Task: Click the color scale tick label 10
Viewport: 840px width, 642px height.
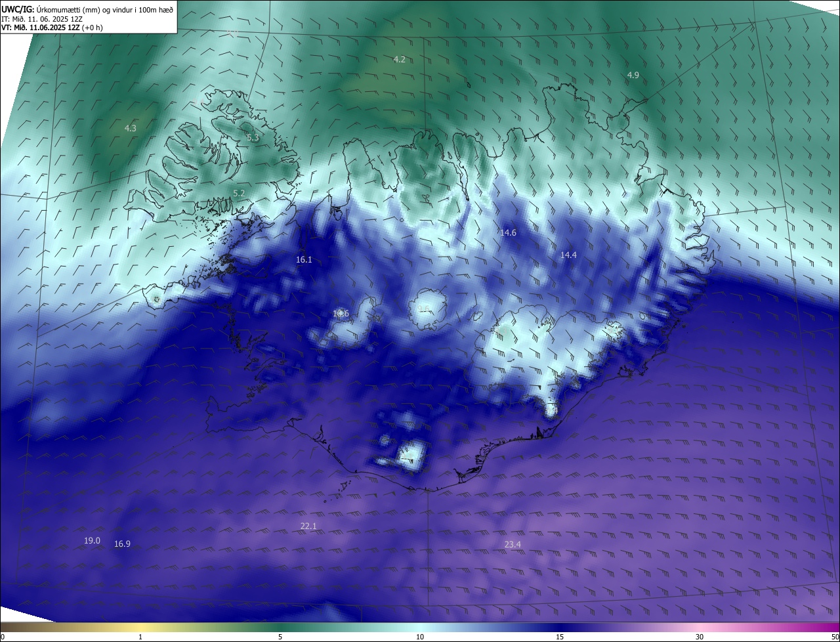Action: pyautogui.click(x=420, y=637)
